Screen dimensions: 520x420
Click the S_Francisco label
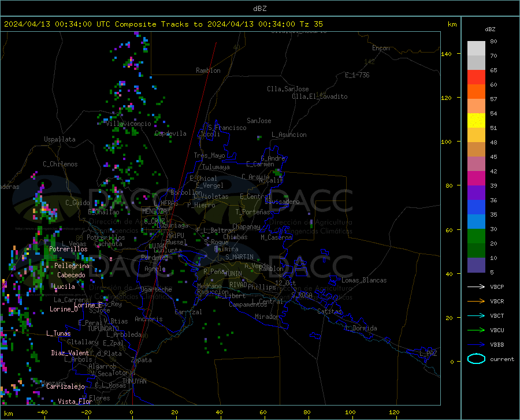click(x=227, y=128)
